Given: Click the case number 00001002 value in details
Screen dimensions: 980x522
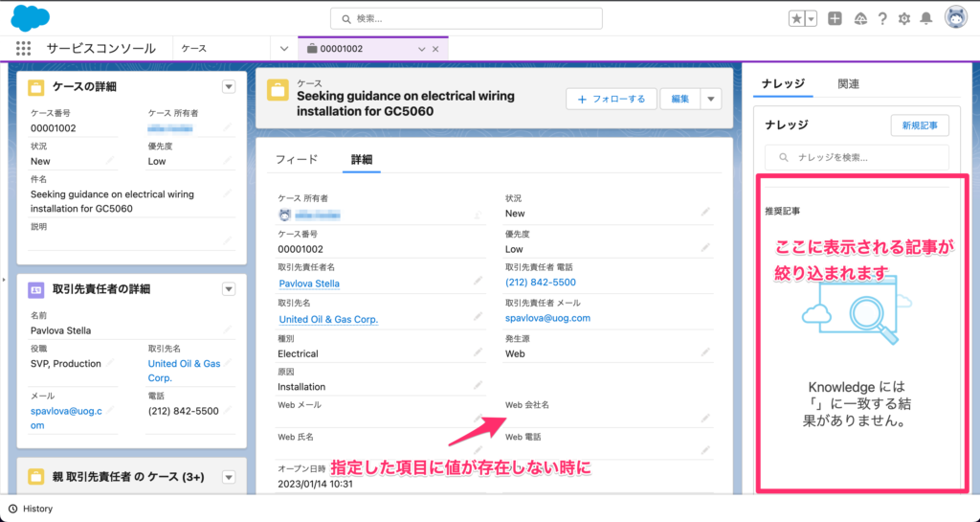Looking at the screenshot, I should (x=301, y=249).
